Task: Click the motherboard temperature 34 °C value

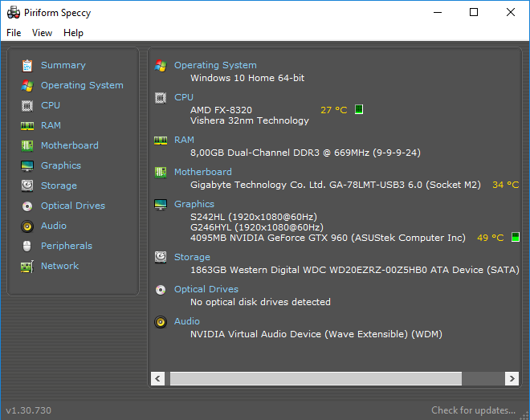Action: 505,185
